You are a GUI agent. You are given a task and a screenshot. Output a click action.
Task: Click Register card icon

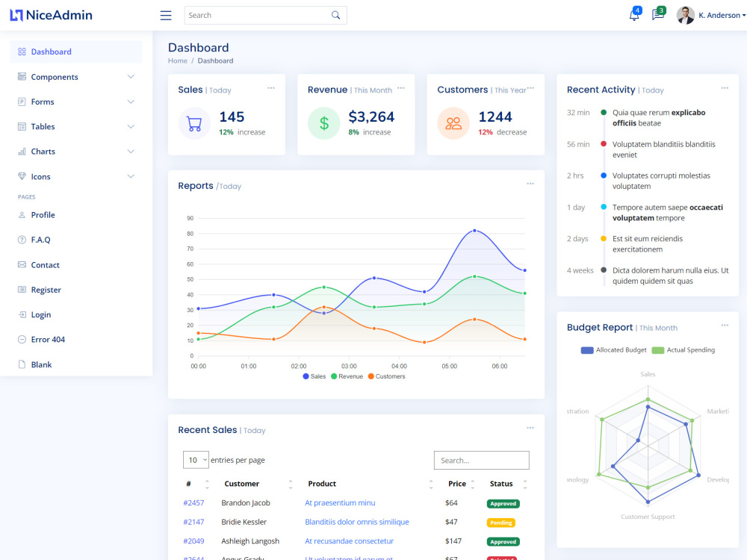(x=22, y=290)
